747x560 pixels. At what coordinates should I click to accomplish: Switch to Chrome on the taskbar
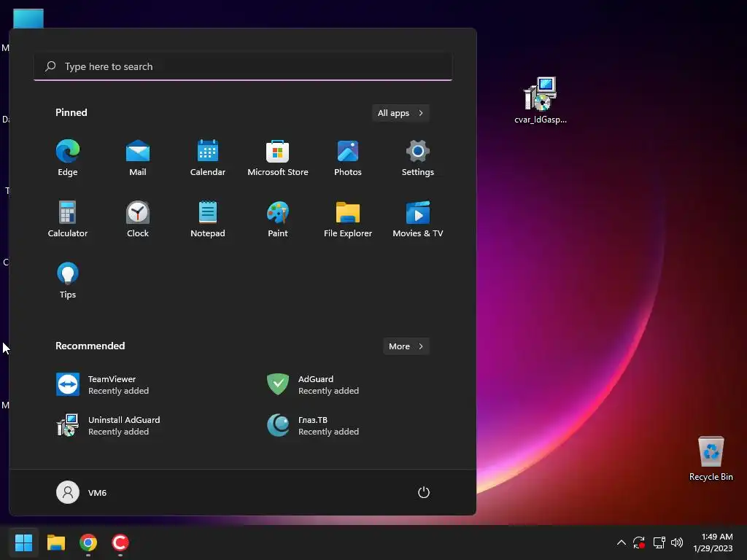[x=88, y=542]
